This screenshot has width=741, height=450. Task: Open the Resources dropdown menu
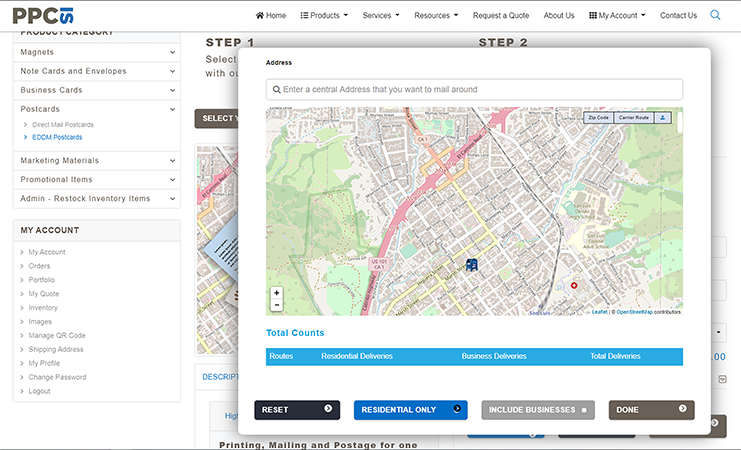[436, 15]
